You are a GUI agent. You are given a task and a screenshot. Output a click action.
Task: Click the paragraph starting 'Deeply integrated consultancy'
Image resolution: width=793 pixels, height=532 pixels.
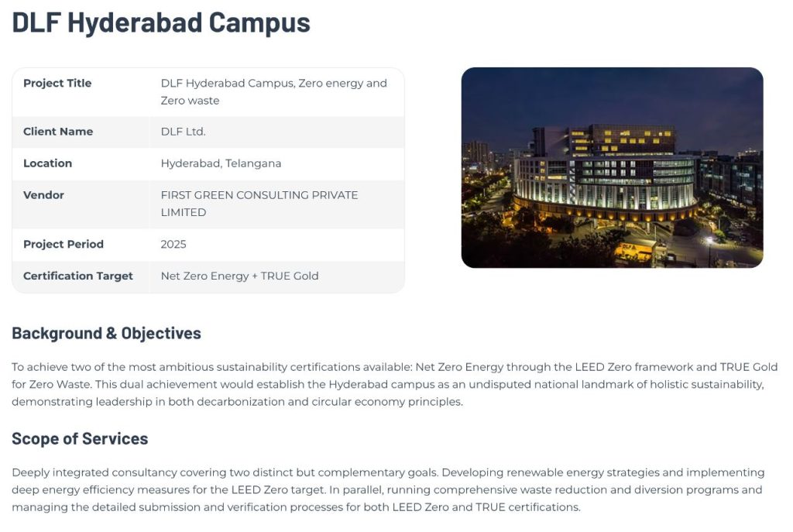387,489
